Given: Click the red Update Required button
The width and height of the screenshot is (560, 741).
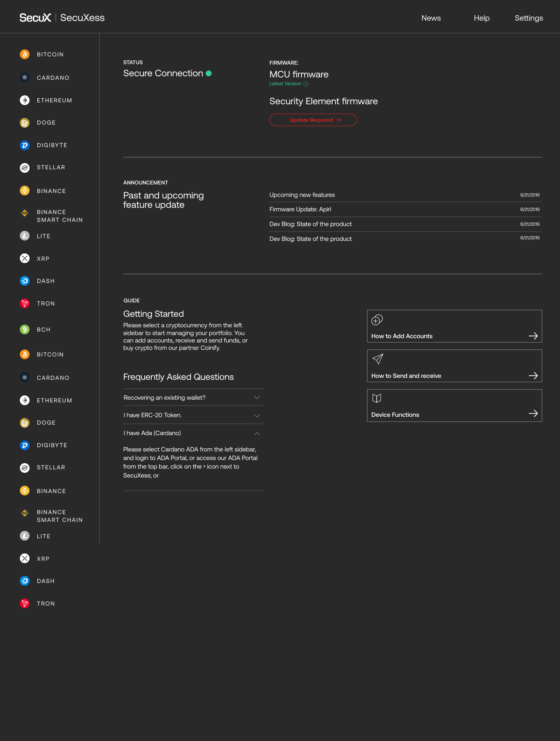Looking at the screenshot, I should [x=313, y=120].
